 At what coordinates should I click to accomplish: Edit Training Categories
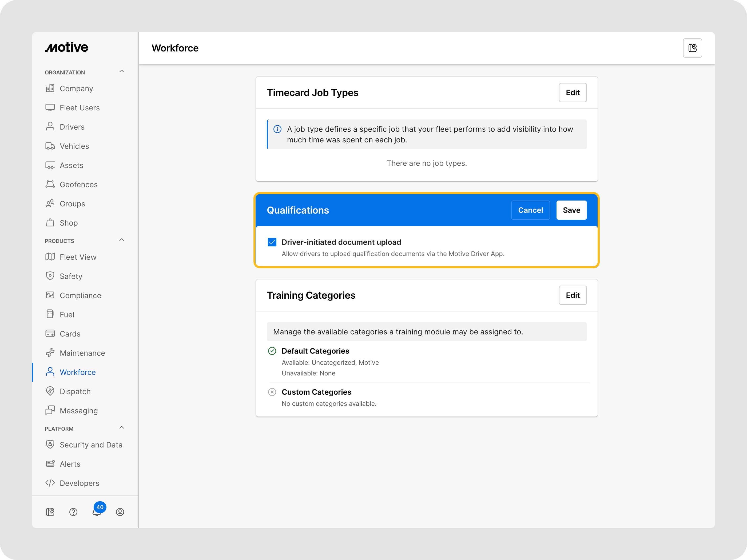pyautogui.click(x=573, y=295)
